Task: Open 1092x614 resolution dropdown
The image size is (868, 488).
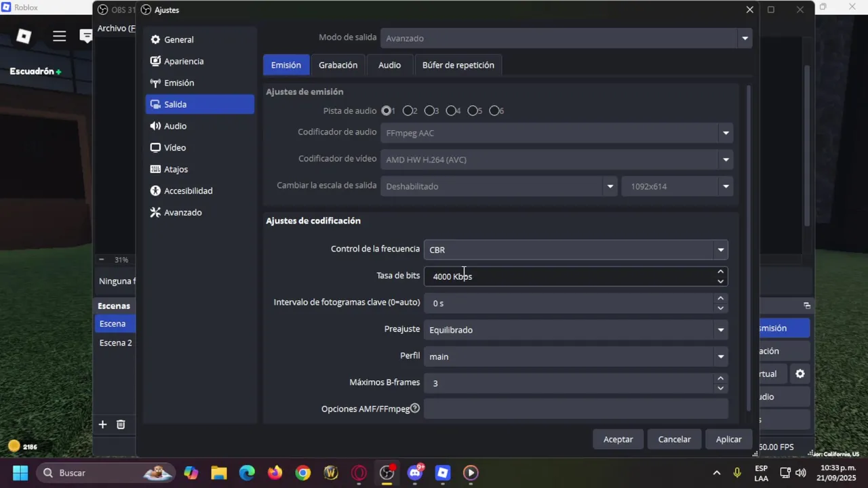Action: pyautogui.click(x=677, y=186)
